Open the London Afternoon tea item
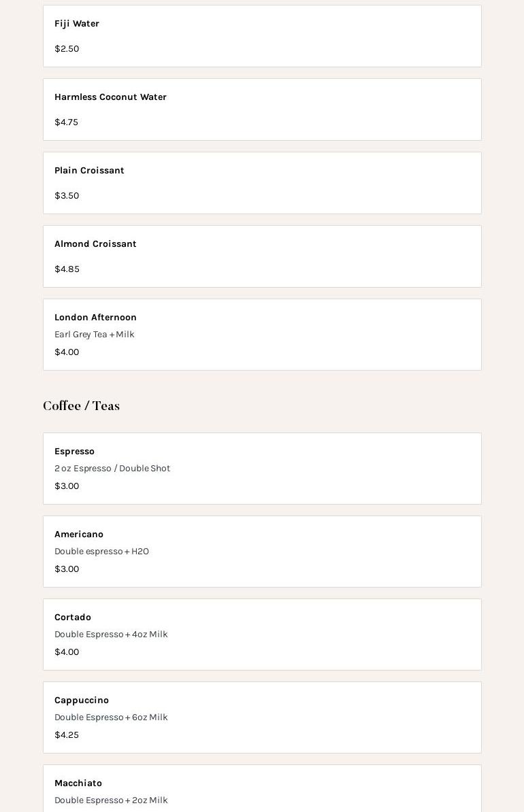 [262, 335]
